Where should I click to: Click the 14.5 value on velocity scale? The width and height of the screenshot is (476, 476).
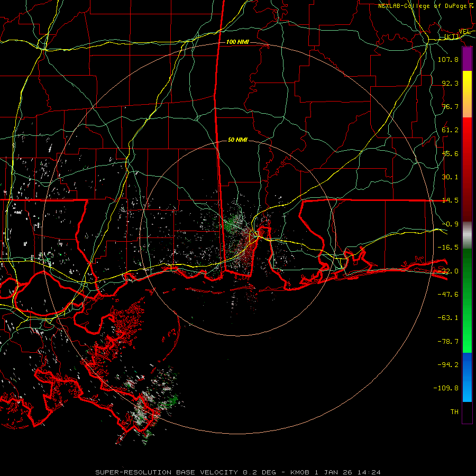point(450,200)
